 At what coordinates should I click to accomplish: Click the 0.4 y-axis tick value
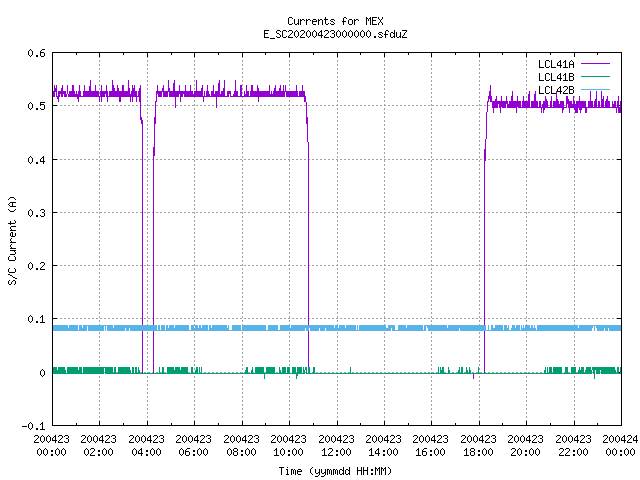click(36, 160)
